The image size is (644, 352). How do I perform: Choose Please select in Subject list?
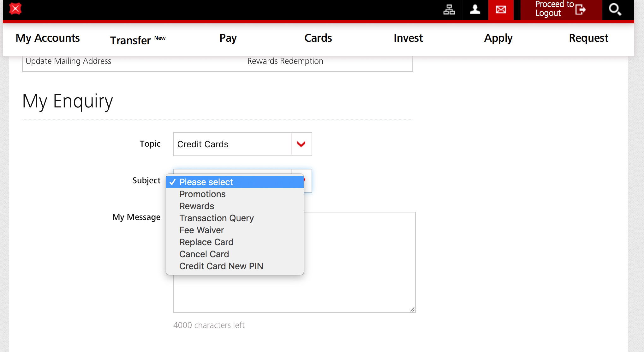235,182
